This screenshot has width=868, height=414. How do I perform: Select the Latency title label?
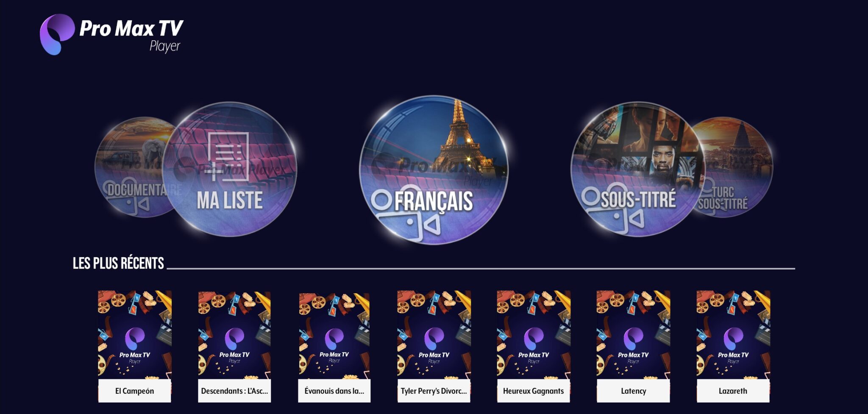633,391
